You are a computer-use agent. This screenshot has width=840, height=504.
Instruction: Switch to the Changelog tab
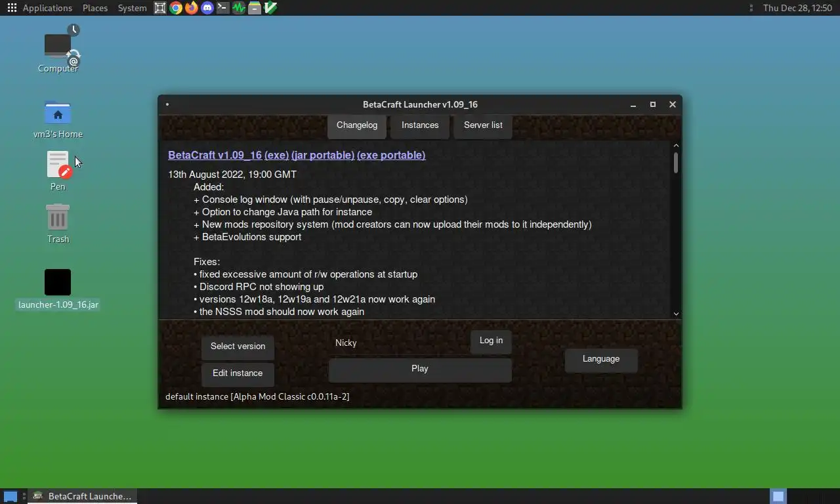point(357,125)
